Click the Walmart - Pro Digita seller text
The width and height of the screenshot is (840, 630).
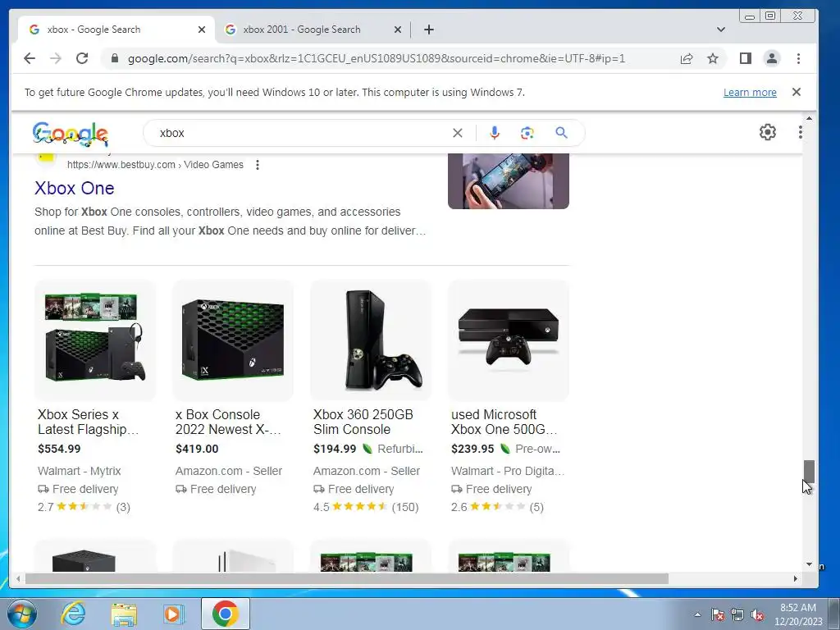(x=507, y=471)
